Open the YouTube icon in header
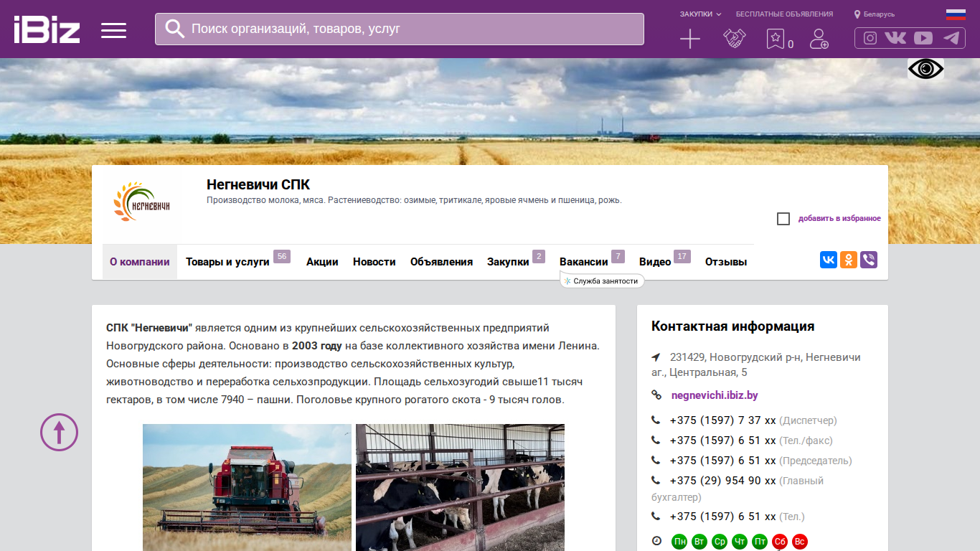The width and height of the screenshot is (980, 551). coord(923,38)
